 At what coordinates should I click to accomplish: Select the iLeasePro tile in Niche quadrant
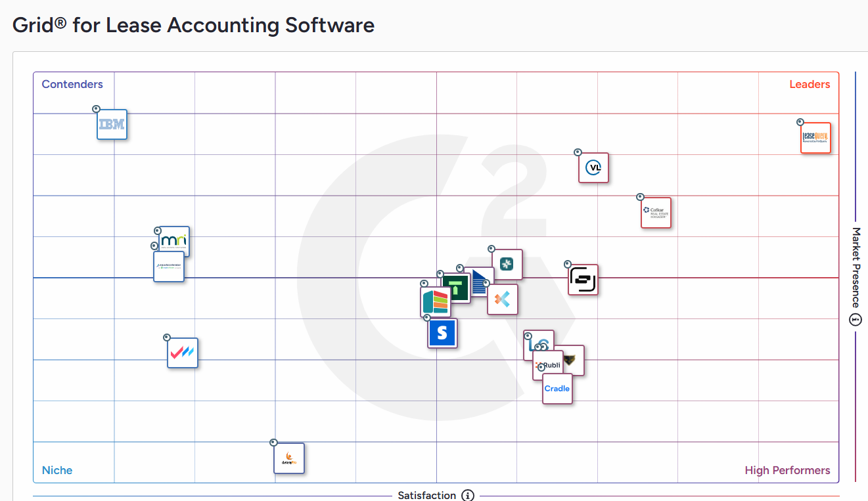coord(289,458)
